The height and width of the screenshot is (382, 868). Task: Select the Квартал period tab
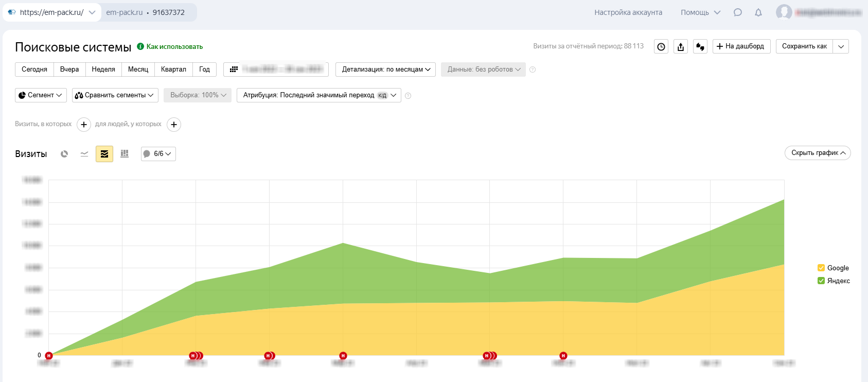pyautogui.click(x=173, y=70)
